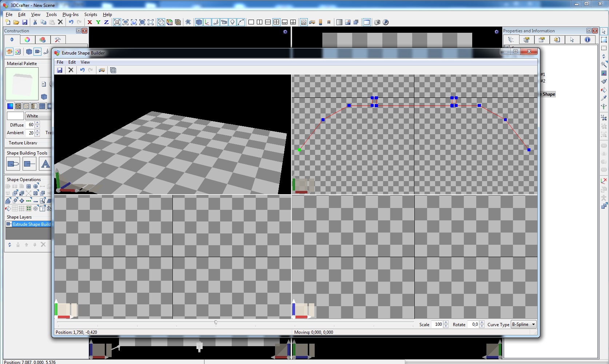This screenshot has height=364, width=609.
Task: Select the text shape tool (letter A)
Action: 45,164
